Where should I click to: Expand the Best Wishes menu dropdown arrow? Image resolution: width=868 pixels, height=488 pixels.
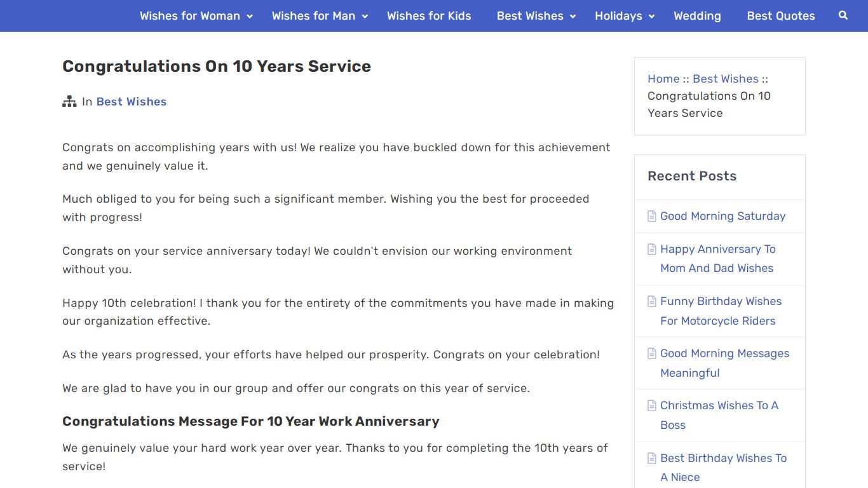pos(573,17)
